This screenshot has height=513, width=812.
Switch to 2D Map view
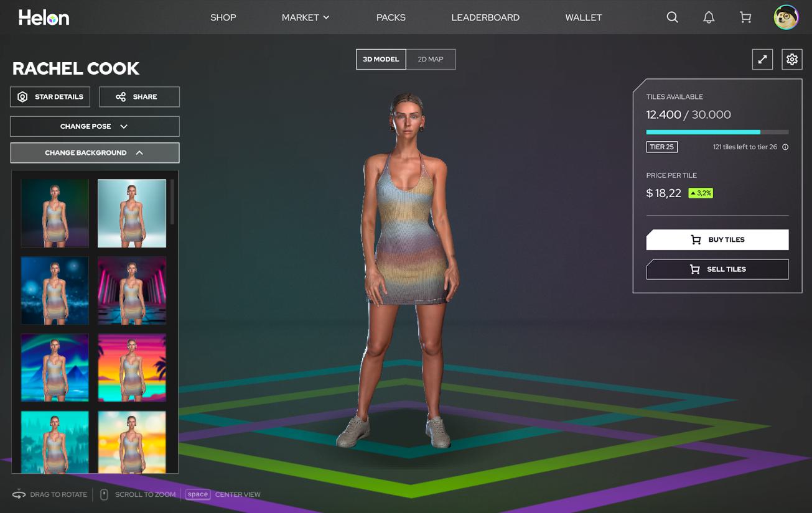tap(431, 59)
